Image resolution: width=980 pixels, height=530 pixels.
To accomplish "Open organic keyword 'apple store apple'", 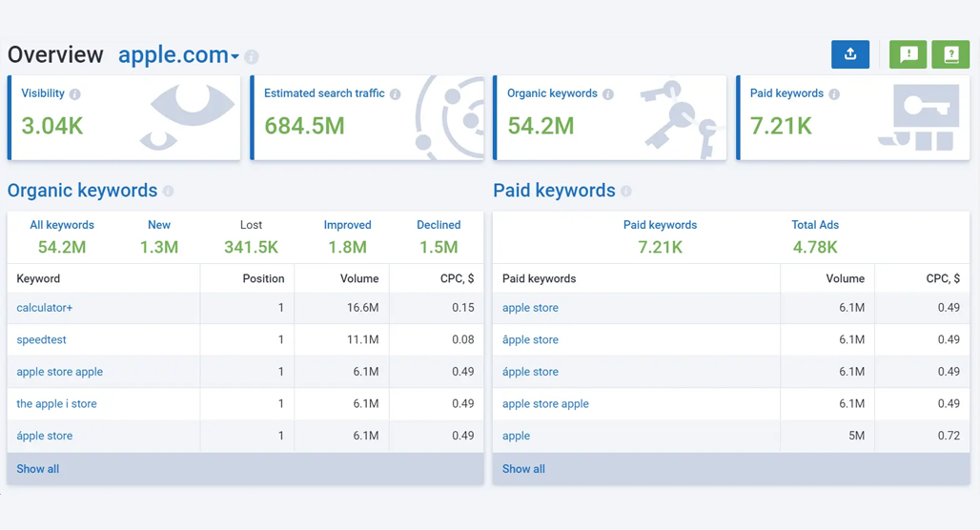I will pyautogui.click(x=59, y=371).
